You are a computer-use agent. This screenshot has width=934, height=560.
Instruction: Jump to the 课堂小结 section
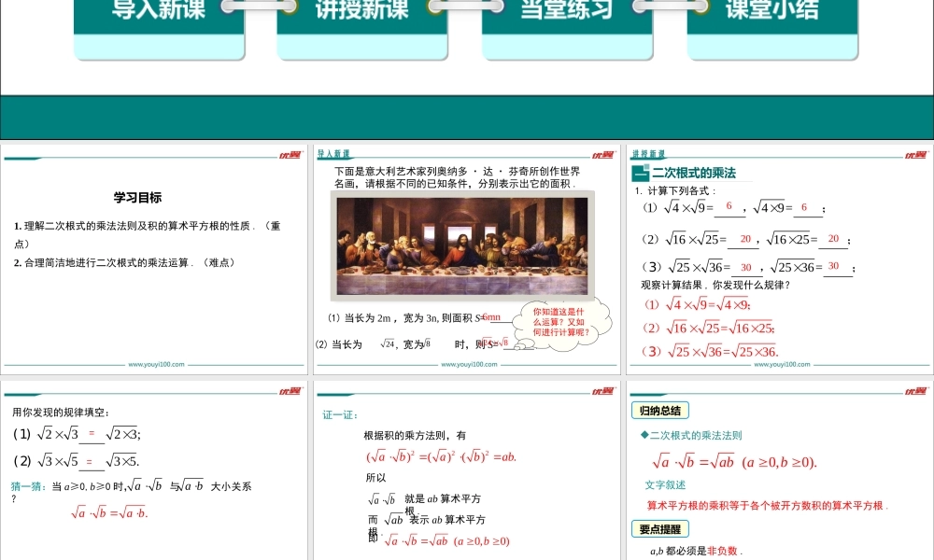coord(771,13)
